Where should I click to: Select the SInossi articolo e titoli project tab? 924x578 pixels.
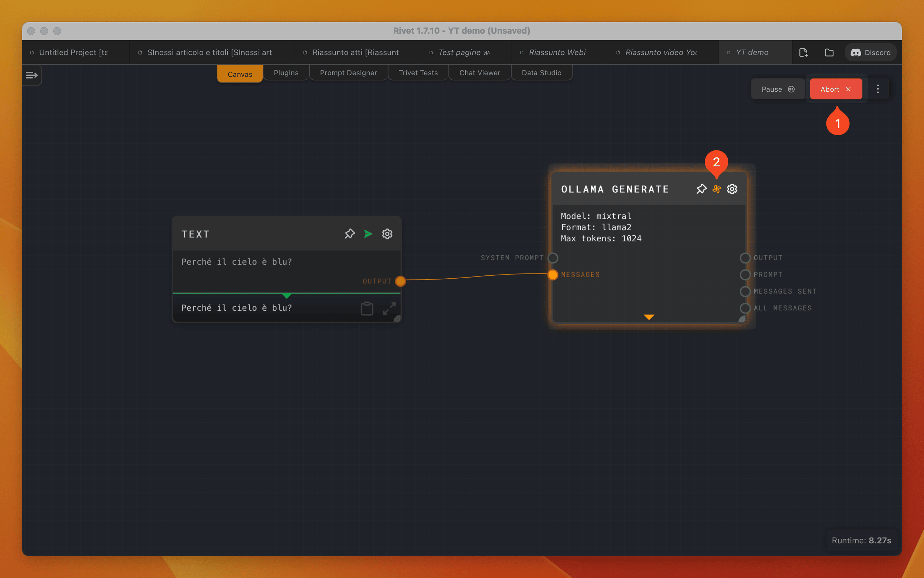point(212,52)
